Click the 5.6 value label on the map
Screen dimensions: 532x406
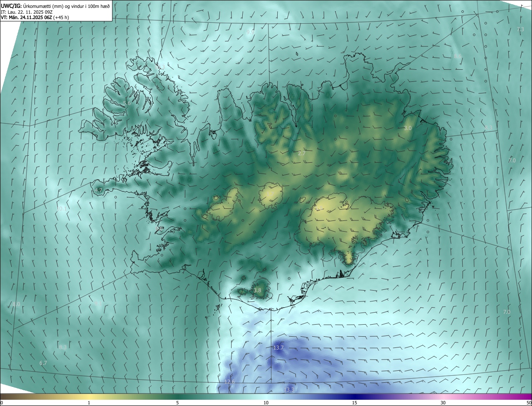tap(127, 103)
